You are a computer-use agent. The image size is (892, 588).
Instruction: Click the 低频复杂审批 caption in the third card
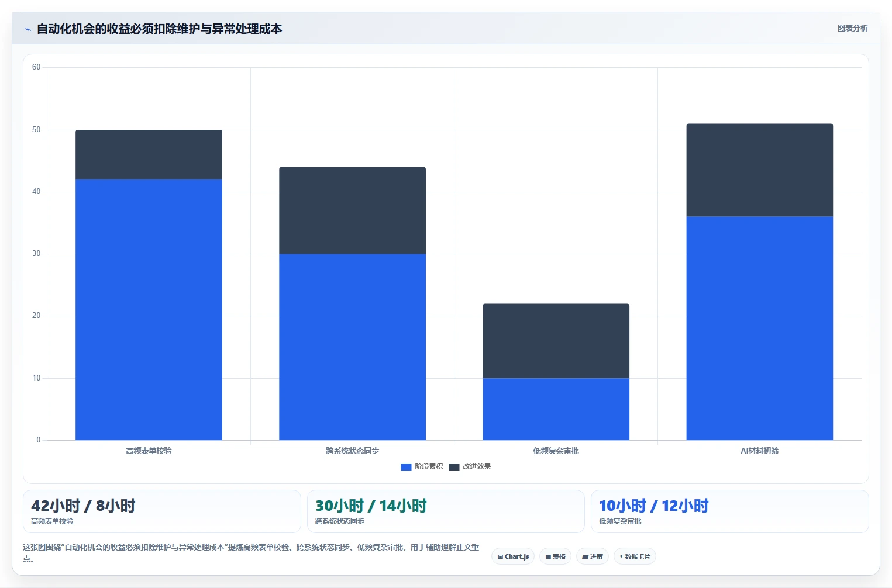click(620, 521)
